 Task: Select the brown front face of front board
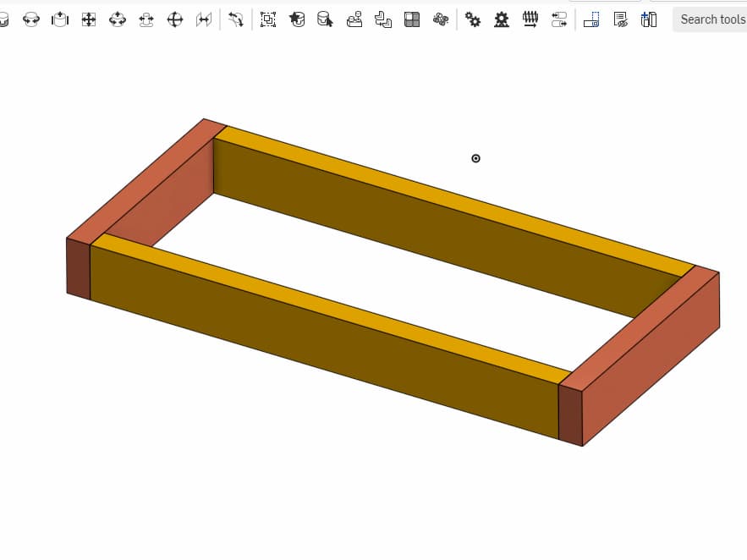[324, 341]
